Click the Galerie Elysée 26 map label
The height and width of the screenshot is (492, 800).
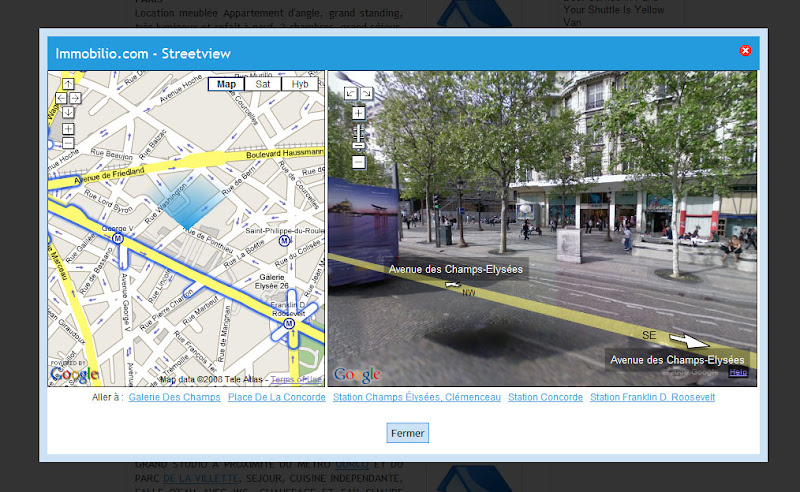[x=272, y=282]
